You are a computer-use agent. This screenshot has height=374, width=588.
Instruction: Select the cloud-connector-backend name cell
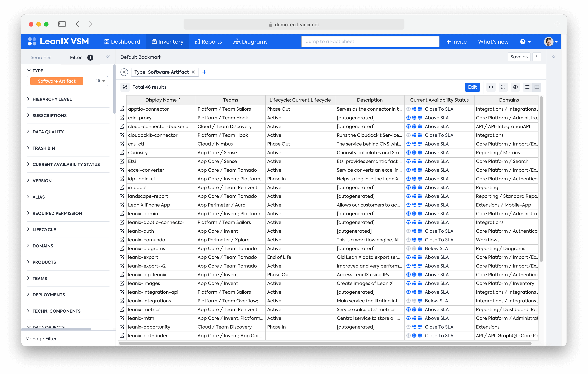coord(161,127)
